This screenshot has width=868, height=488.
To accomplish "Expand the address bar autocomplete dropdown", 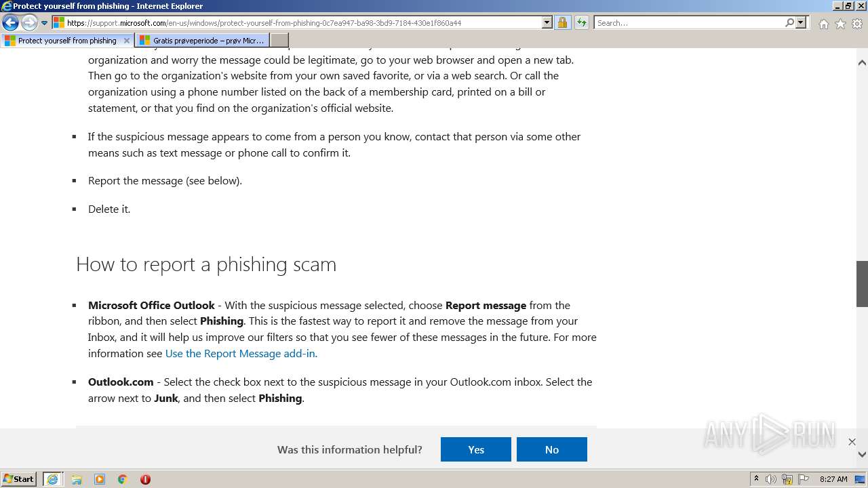I will click(547, 22).
